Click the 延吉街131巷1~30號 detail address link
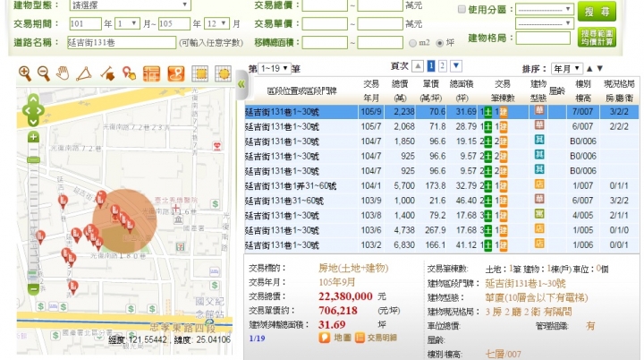Screen dimensions: 644x360 (x=525, y=283)
